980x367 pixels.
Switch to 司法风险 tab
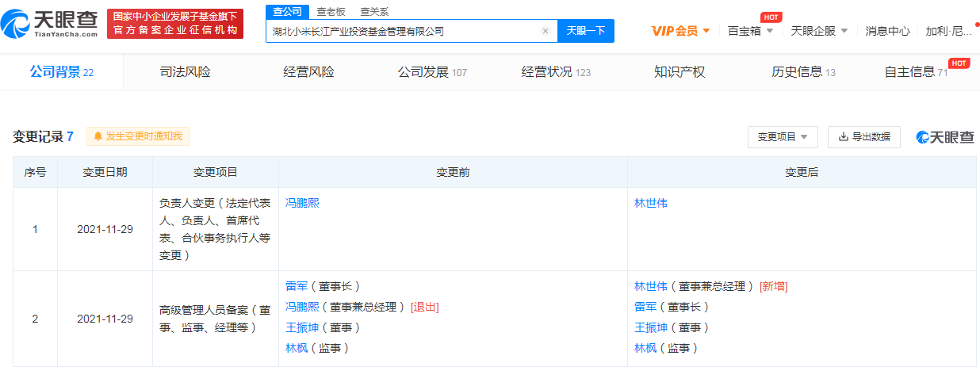coord(185,72)
